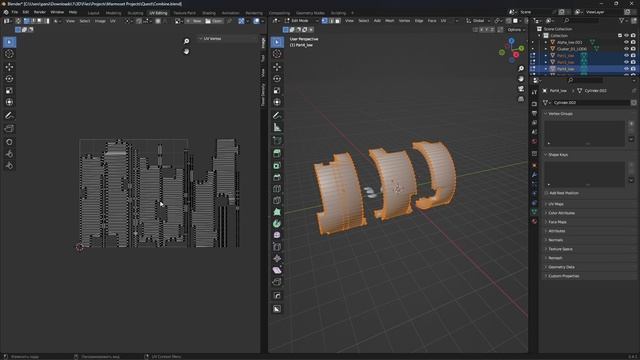The width and height of the screenshot is (640, 360).
Task: Select the Smooth vertices tool
Action: pyautogui.click(x=277, y=235)
